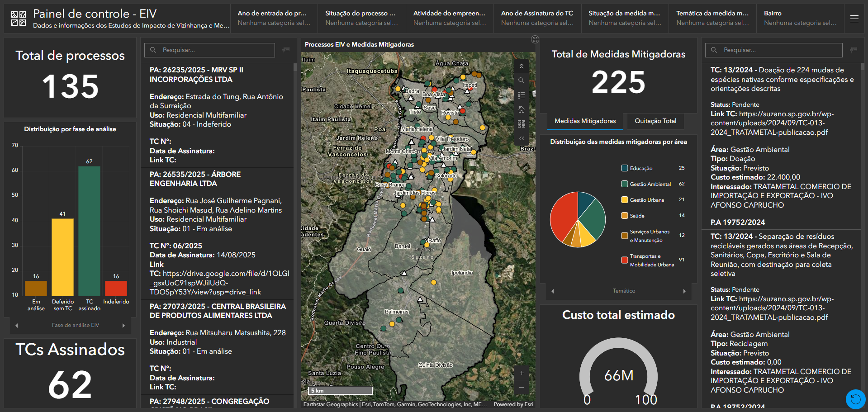868x412 pixels.
Task: Open the Bairro category filter dropdown
Action: (x=800, y=18)
